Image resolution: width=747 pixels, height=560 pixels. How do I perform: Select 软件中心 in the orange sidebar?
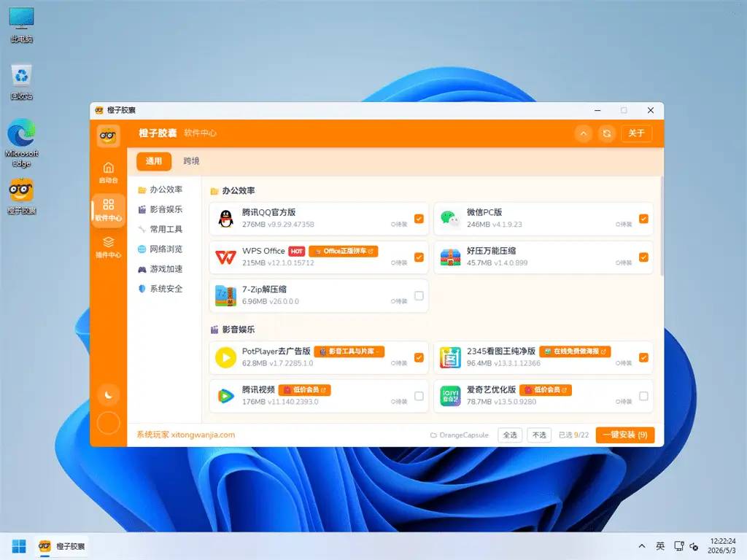pos(108,209)
